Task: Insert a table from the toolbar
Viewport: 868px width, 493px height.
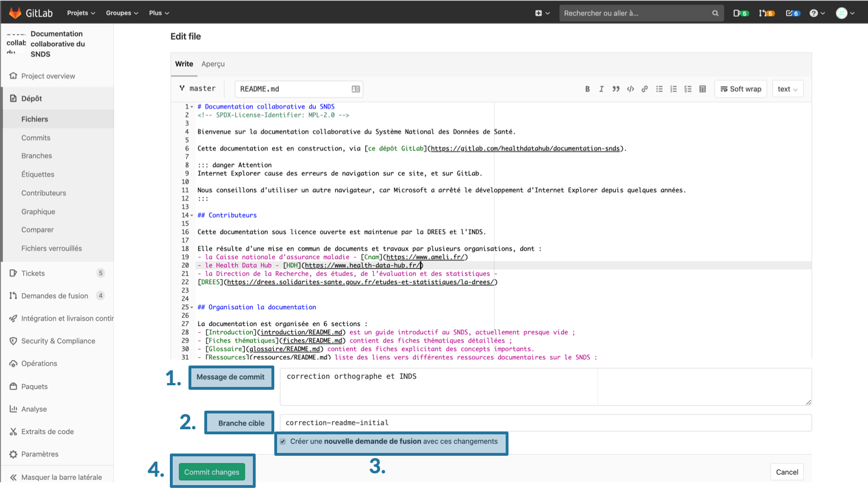Action: tap(703, 89)
